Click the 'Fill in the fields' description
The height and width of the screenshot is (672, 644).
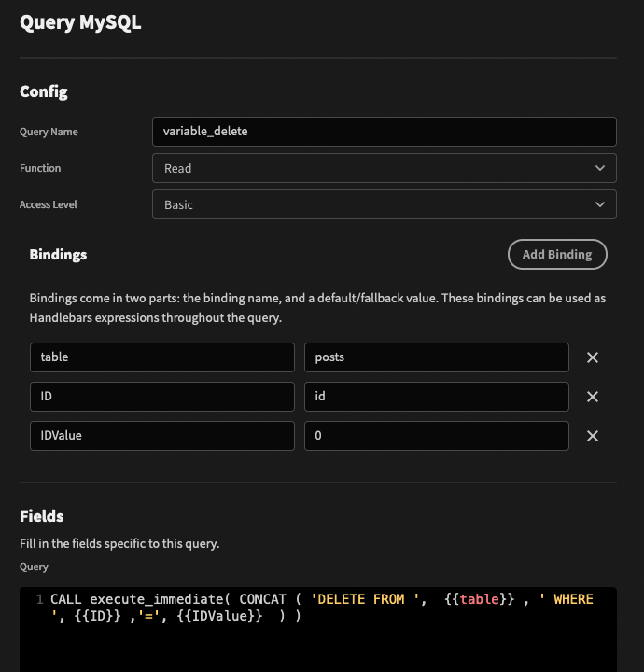tap(119, 543)
